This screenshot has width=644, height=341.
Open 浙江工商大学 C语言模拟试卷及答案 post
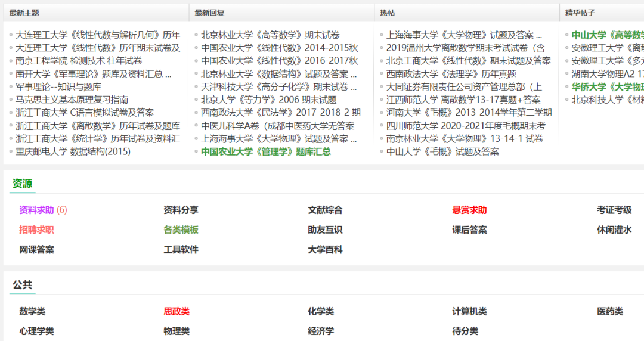[x=85, y=113]
